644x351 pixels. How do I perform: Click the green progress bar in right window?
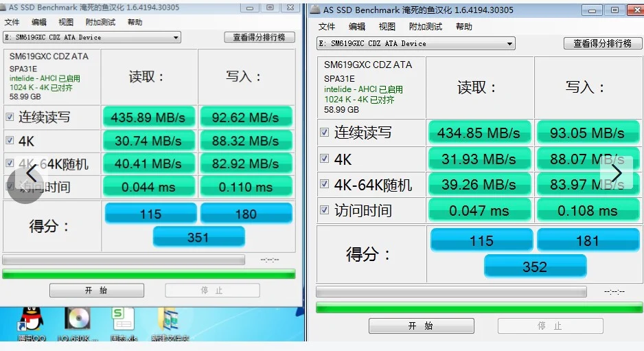(479, 308)
